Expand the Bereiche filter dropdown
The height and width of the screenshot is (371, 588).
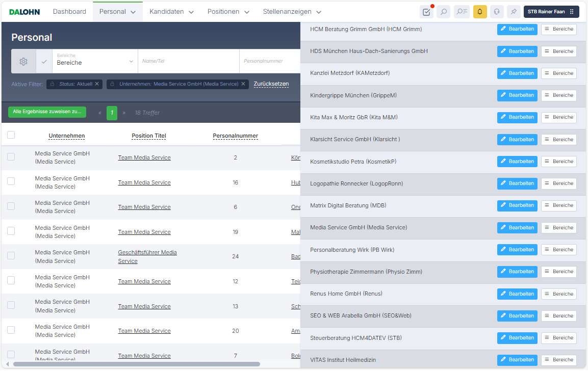[x=95, y=61]
